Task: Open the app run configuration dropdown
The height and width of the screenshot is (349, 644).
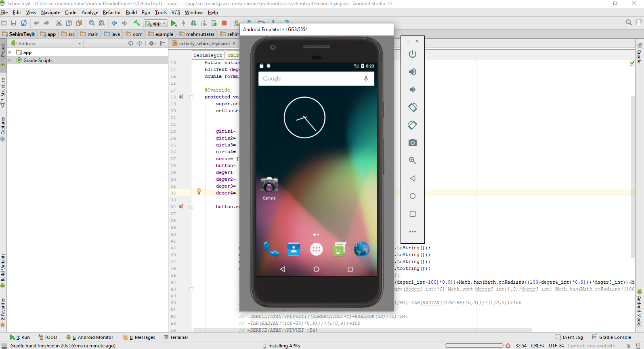Action: (x=156, y=23)
